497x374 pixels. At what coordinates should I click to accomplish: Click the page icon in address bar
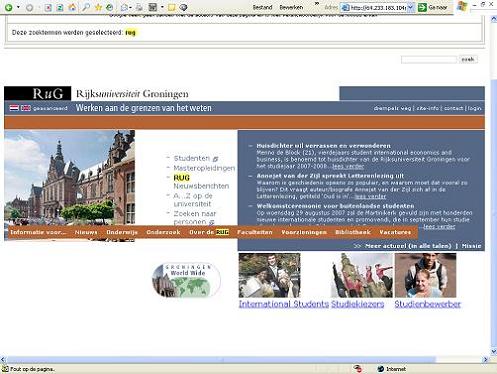click(x=346, y=8)
